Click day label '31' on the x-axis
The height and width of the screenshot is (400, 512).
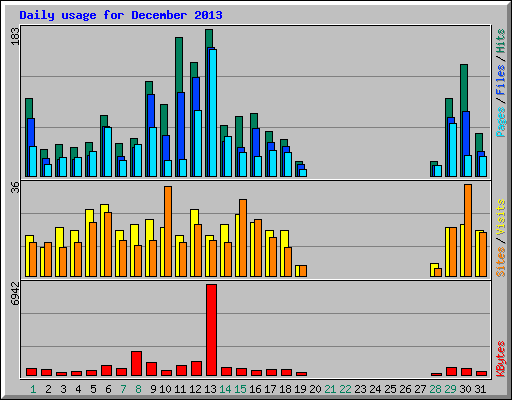click(x=480, y=389)
